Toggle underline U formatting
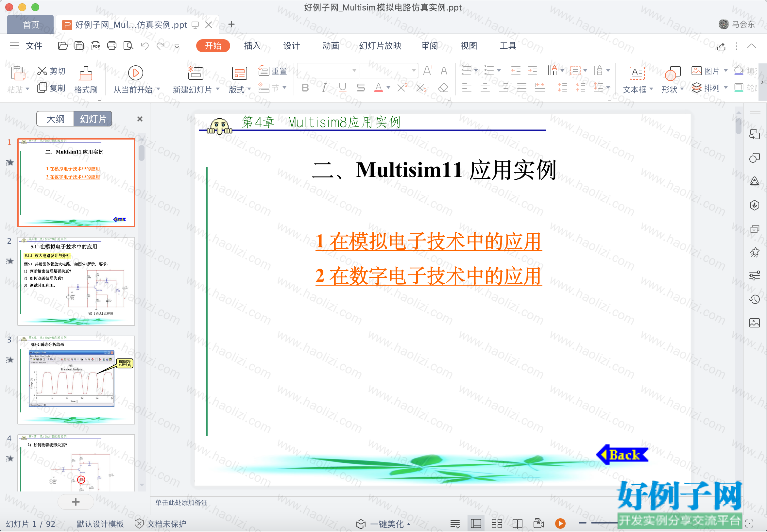 343,88
